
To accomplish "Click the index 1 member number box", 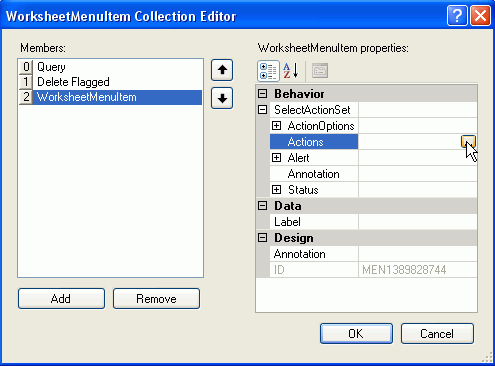I will tap(26, 82).
